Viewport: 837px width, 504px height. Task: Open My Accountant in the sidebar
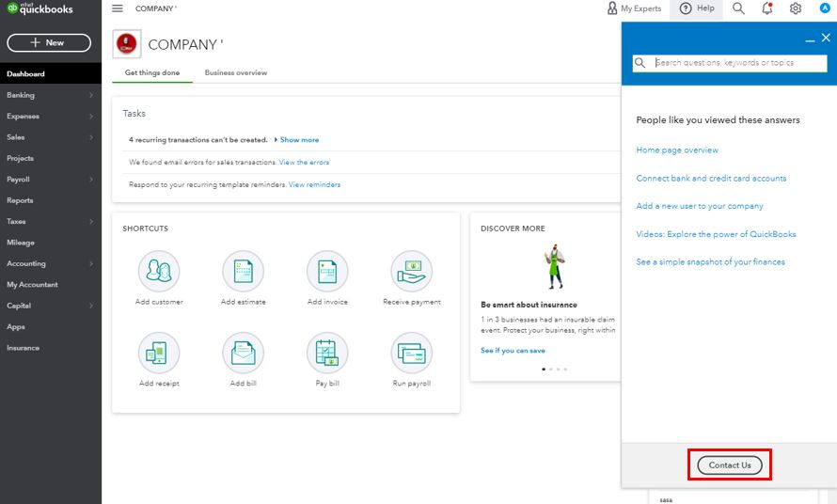tap(51, 285)
